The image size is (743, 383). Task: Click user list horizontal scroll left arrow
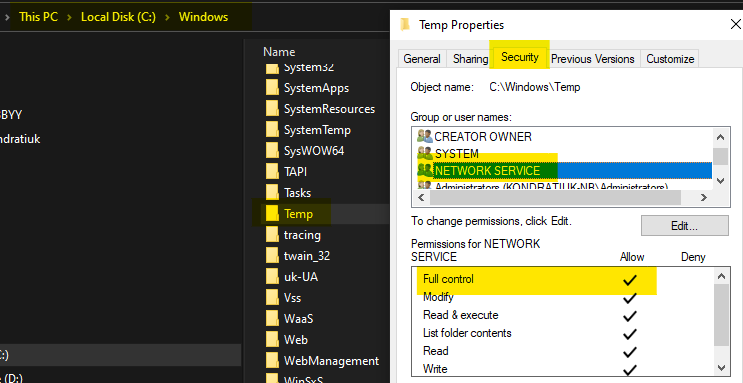(421, 198)
